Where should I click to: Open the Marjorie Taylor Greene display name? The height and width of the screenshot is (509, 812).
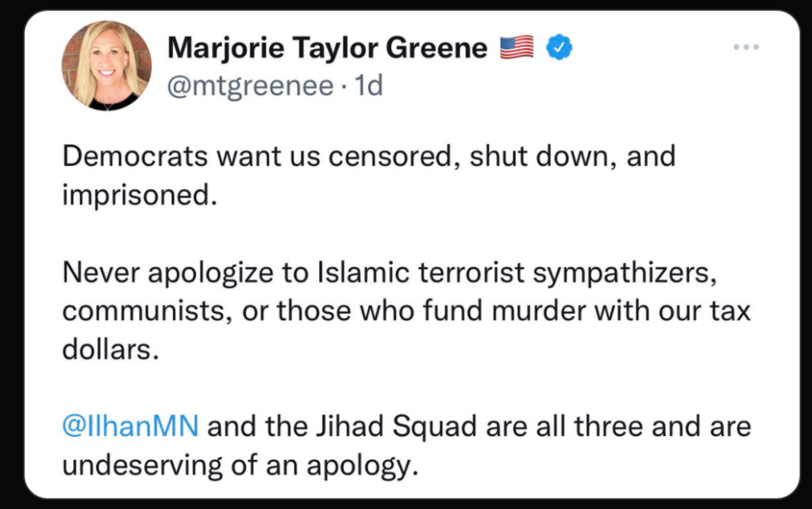[x=326, y=48]
